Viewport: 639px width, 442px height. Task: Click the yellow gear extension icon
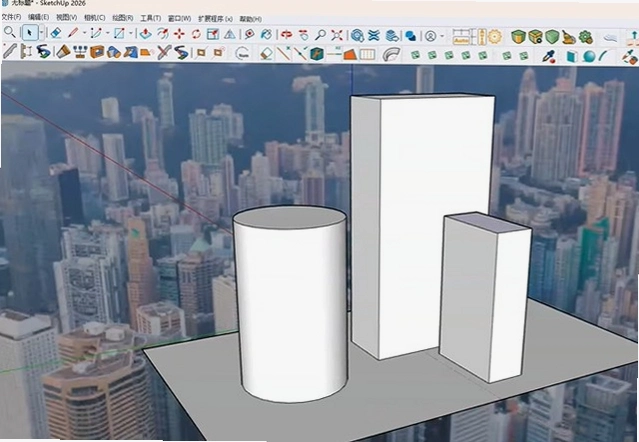[495, 37]
